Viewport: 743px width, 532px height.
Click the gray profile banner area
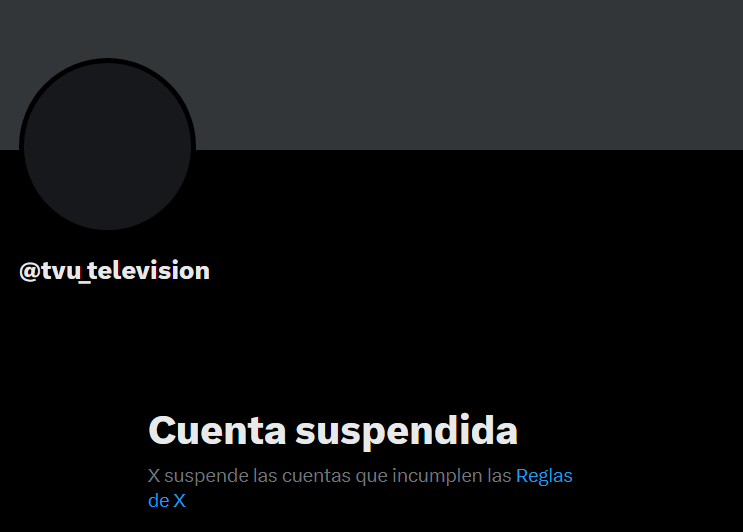tap(372, 75)
